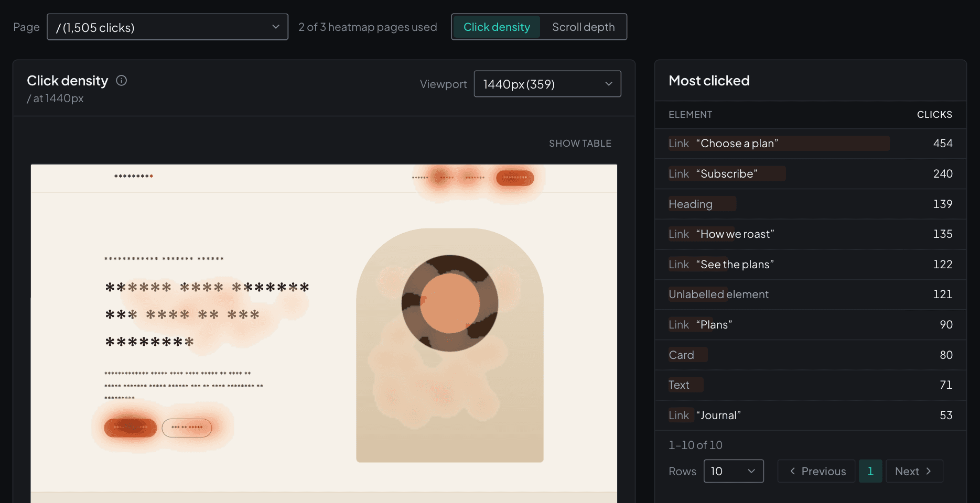
Task: Go to the Previous page of results
Action: coord(816,471)
